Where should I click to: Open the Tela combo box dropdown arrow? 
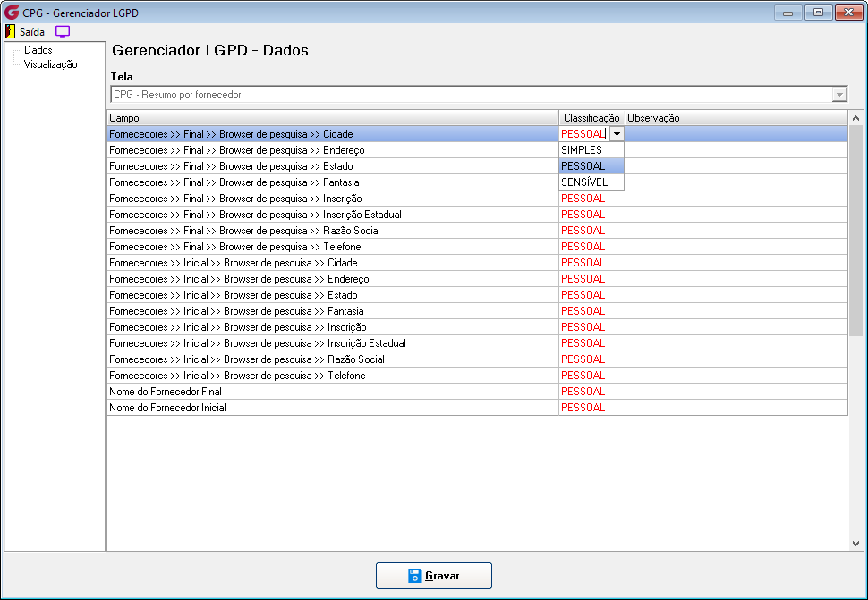[839, 95]
